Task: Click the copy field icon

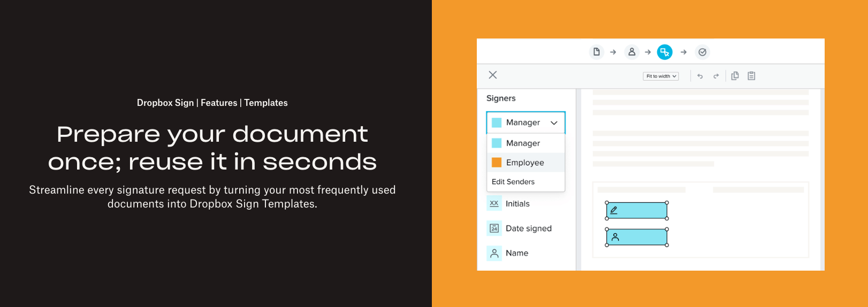Action: [x=735, y=76]
